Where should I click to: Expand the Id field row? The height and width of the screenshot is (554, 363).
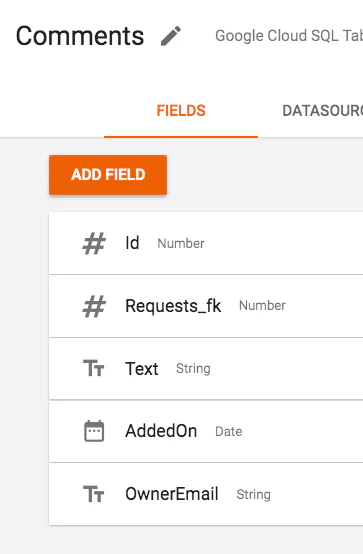(x=206, y=243)
